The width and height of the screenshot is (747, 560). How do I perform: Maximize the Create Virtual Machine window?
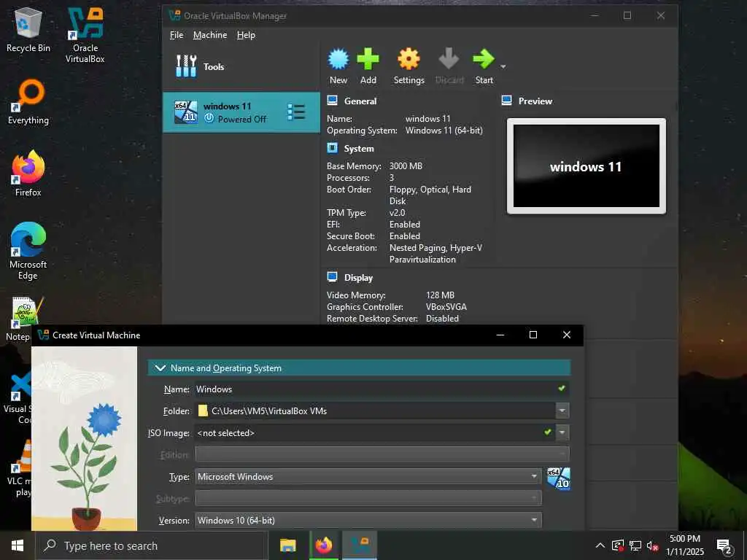tap(533, 335)
